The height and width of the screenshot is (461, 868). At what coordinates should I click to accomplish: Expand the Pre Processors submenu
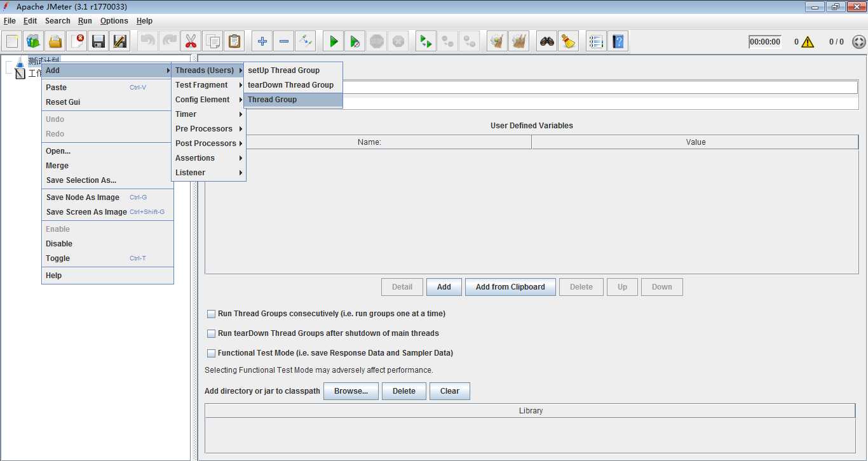208,129
